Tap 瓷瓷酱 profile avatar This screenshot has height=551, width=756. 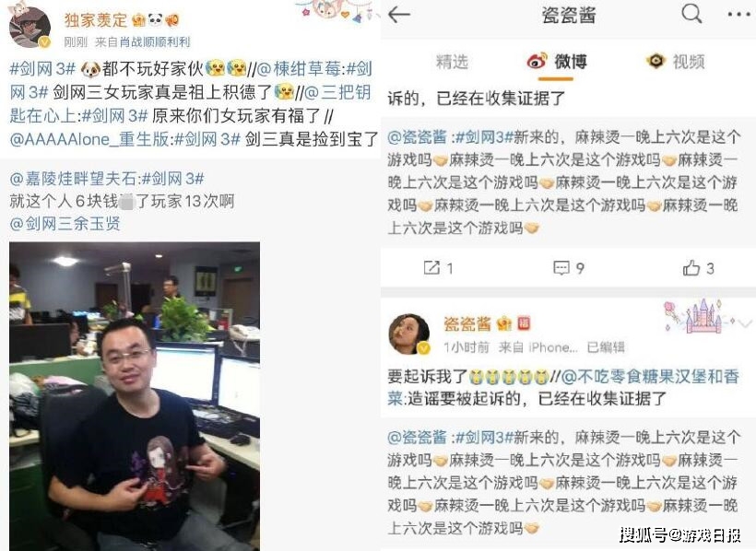[x=409, y=334]
